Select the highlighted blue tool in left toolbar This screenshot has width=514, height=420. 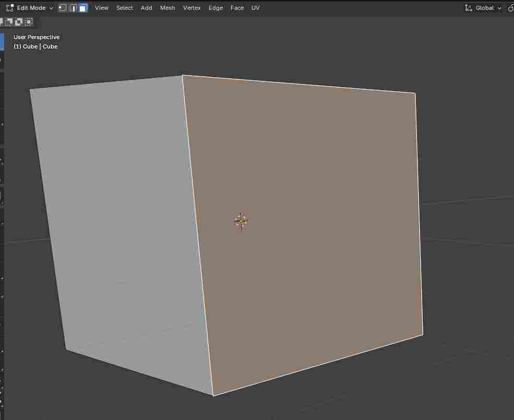(2, 42)
